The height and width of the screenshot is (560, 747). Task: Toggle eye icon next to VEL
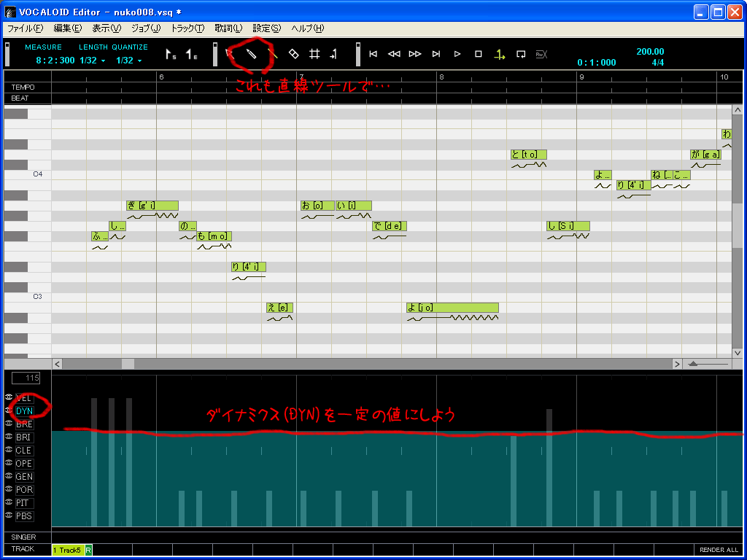point(9,397)
